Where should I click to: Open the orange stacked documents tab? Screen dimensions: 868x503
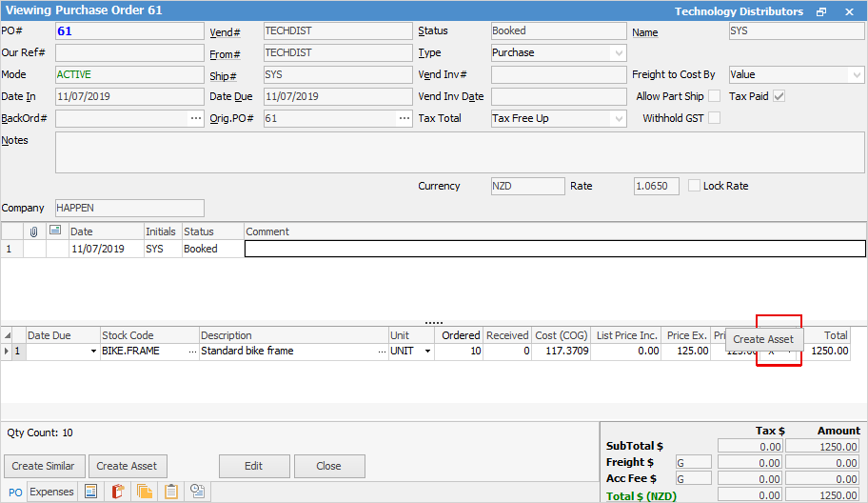[x=145, y=492]
